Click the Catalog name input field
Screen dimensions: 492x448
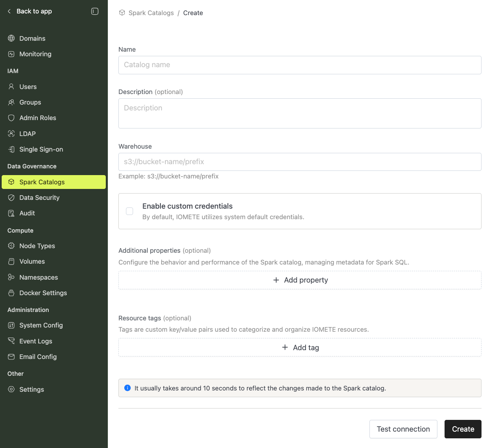(x=300, y=65)
